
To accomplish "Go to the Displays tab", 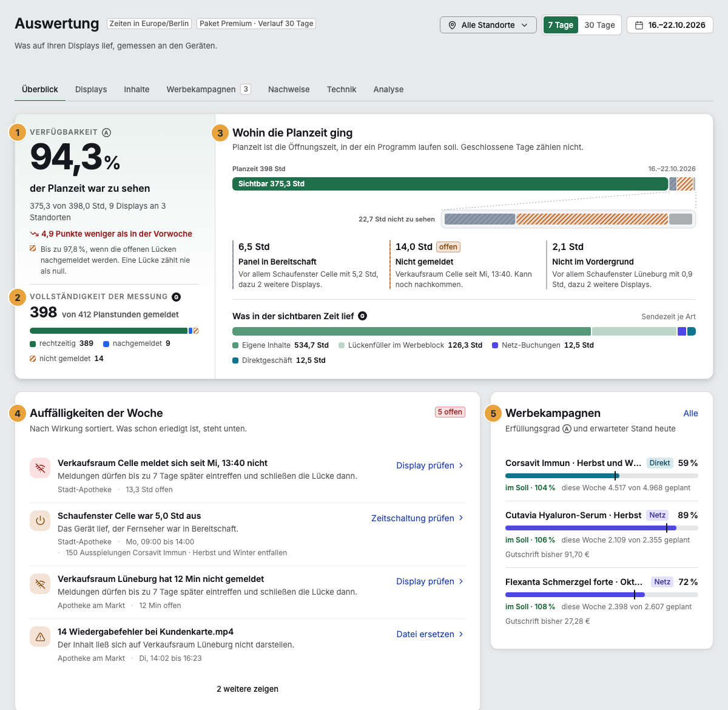I will pos(91,89).
